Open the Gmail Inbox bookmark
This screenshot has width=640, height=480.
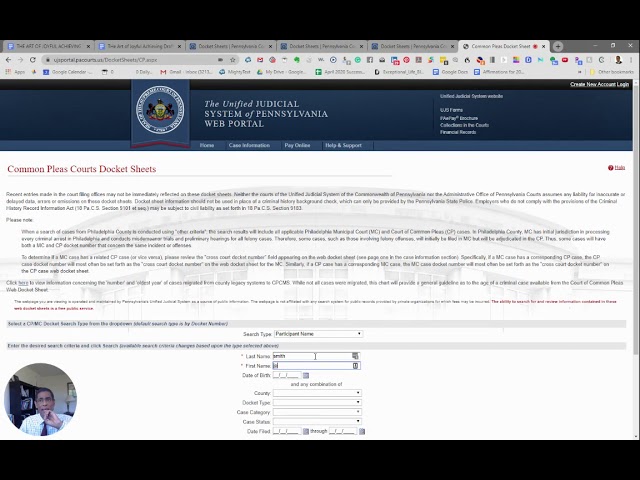click(x=187, y=72)
